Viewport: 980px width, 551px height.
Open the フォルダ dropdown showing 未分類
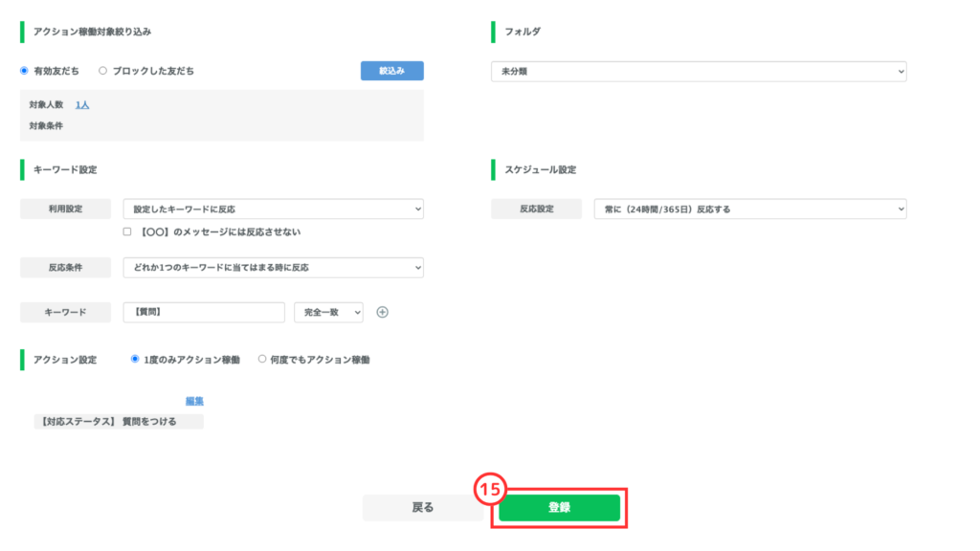click(x=698, y=72)
